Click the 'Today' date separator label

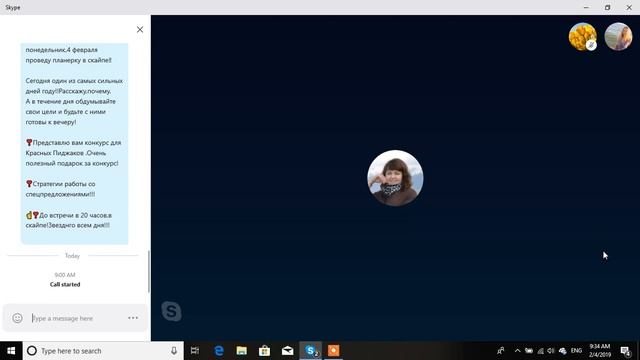tap(72, 256)
